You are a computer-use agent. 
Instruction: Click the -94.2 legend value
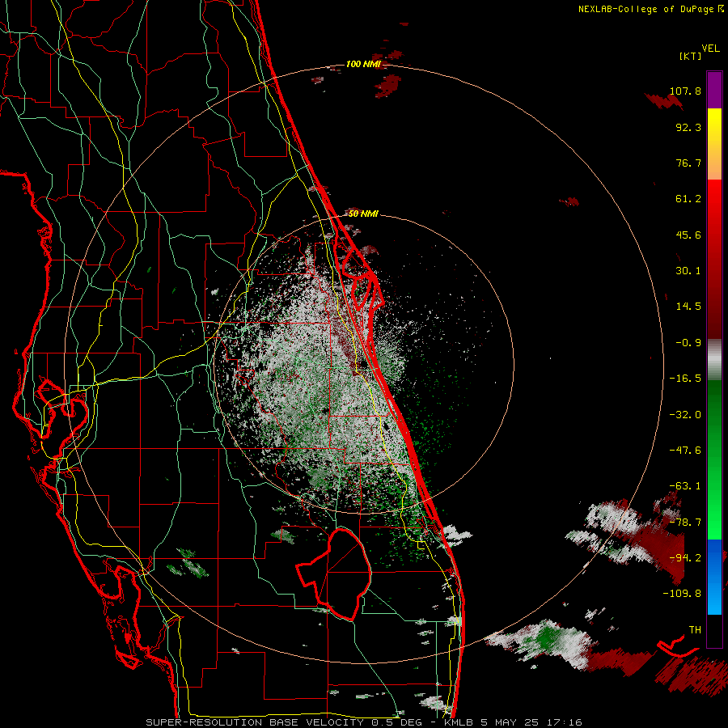[x=685, y=558]
